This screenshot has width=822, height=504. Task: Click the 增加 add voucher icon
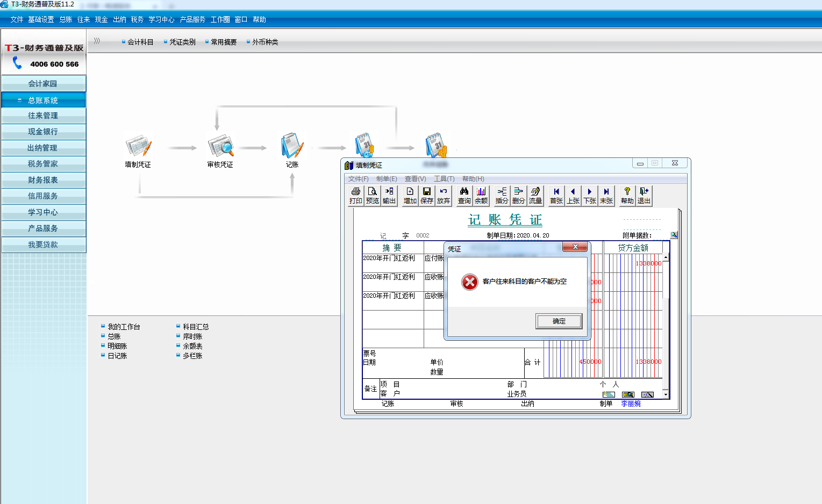click(410, 196)
